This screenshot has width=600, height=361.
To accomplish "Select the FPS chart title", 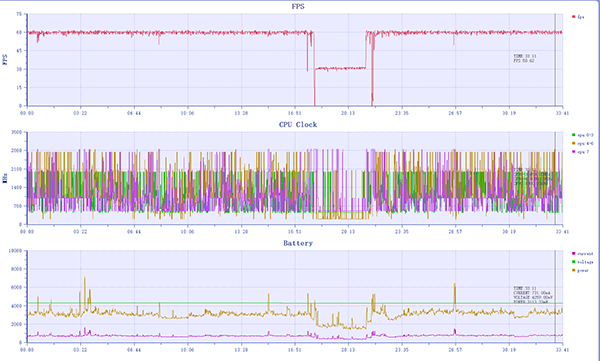I will [x=298, y=6].
